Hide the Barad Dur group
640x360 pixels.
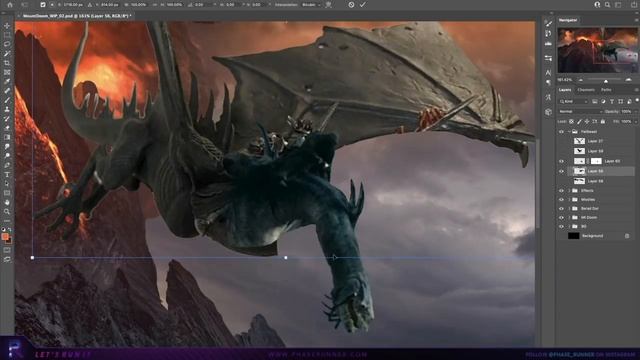click(561, 209)
